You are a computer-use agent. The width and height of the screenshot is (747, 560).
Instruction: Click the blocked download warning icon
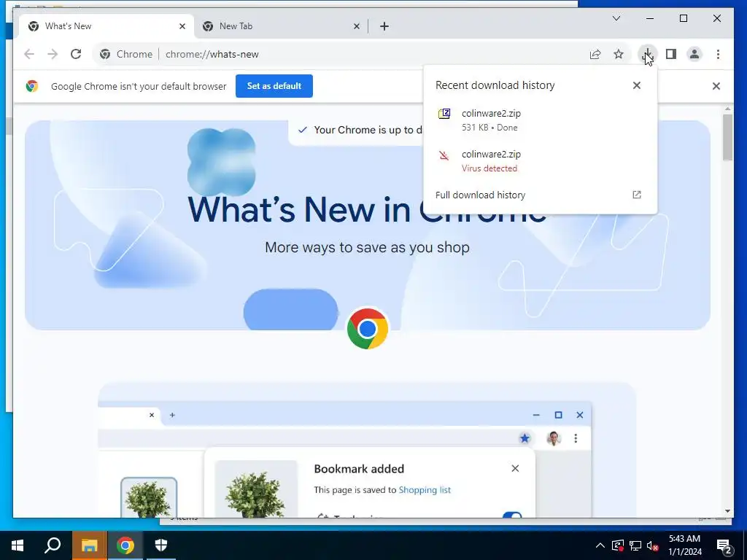coord(444,155)
